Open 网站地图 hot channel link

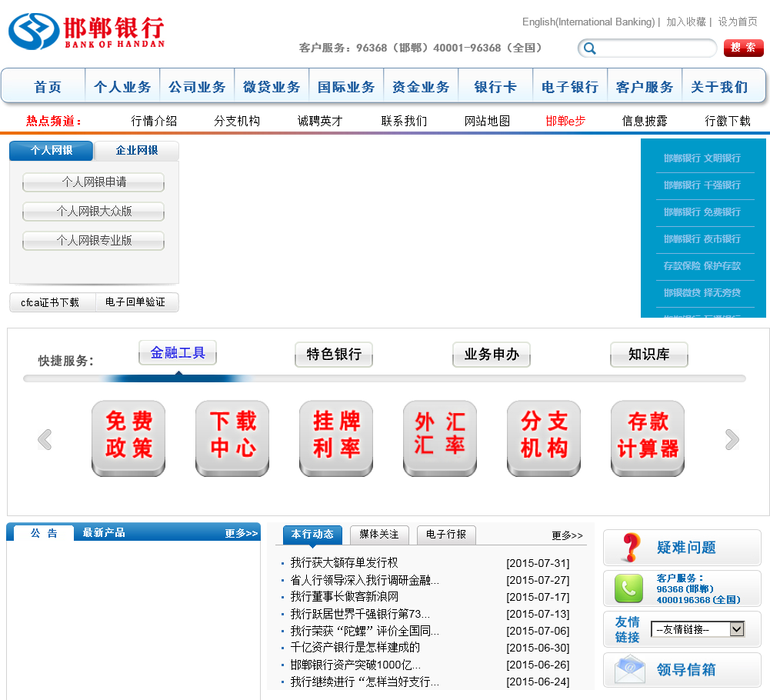point(487,121)
